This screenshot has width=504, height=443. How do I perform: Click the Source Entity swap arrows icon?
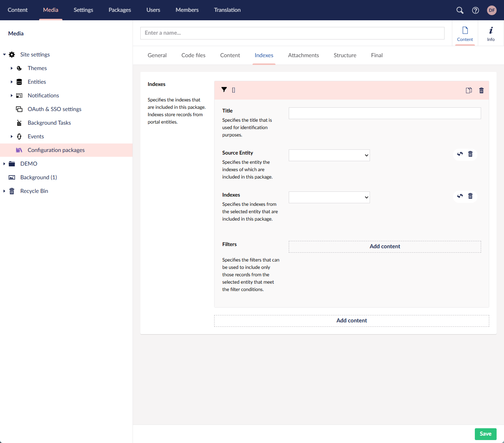(x=460, y=154)
